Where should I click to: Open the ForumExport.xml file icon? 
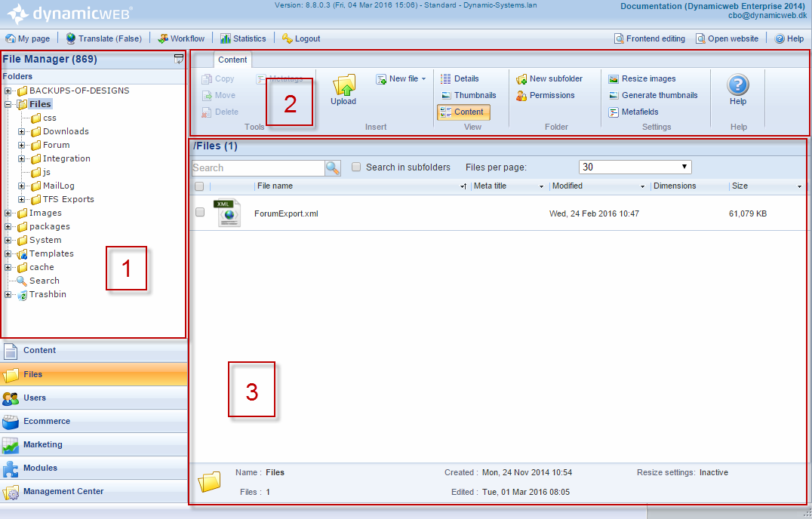click(227, 213)
